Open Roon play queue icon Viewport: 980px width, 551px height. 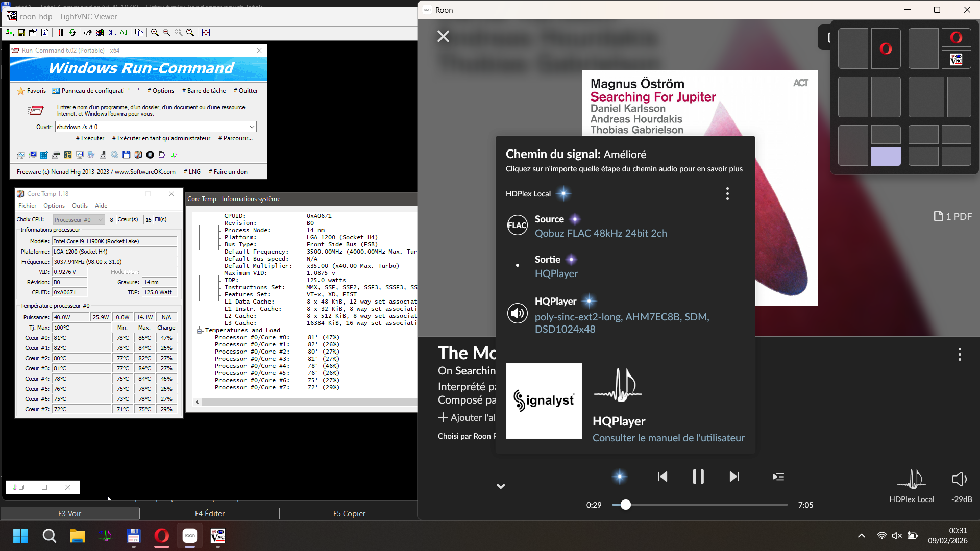[x=778, y=477]
